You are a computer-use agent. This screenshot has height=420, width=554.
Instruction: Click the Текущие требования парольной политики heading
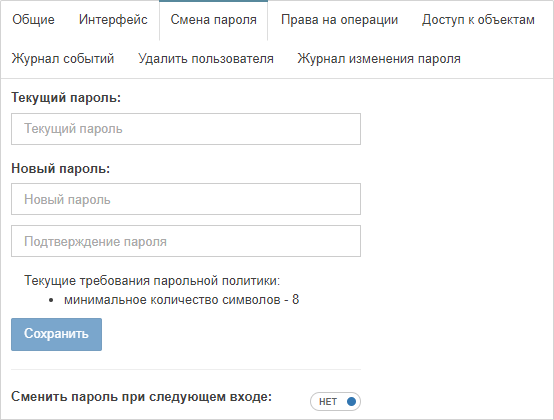(152, 281)
